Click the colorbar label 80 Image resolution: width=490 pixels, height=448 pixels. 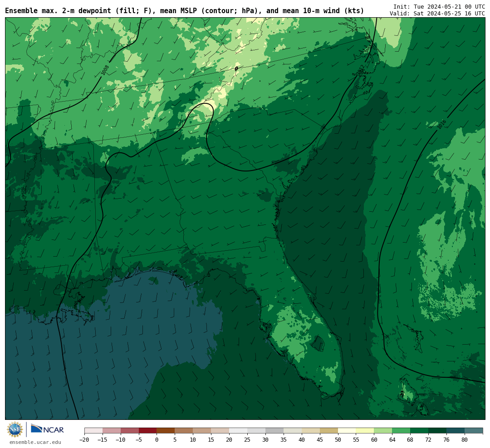(465, 440)
